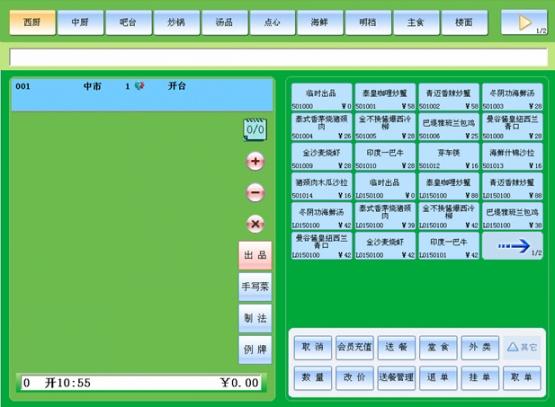Screen dimensions: 555x407
Task: Select the 吧台 category tab
Action: click(x=128, y=23)
